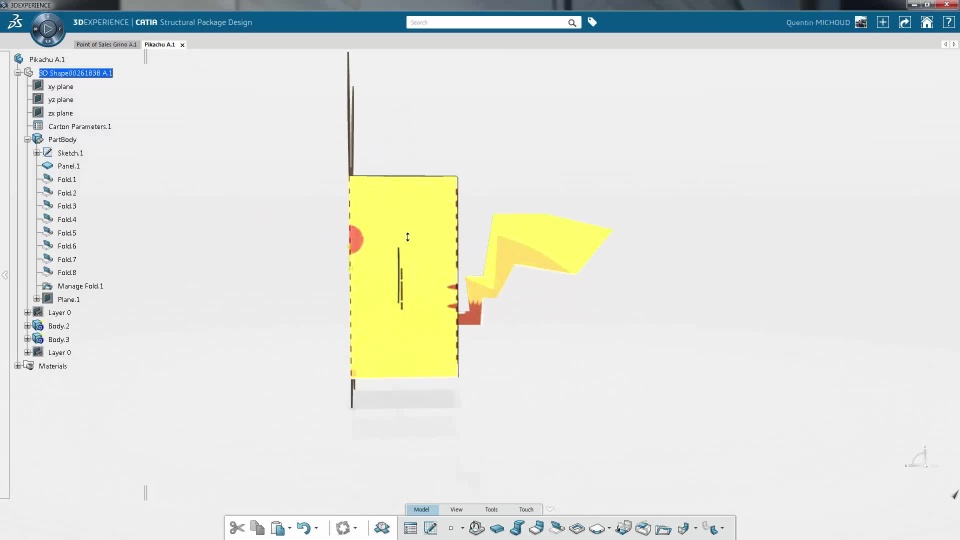The image size is (960, 540).
Task: Click the plus Add icon in top bar
Action: (883, 22)
